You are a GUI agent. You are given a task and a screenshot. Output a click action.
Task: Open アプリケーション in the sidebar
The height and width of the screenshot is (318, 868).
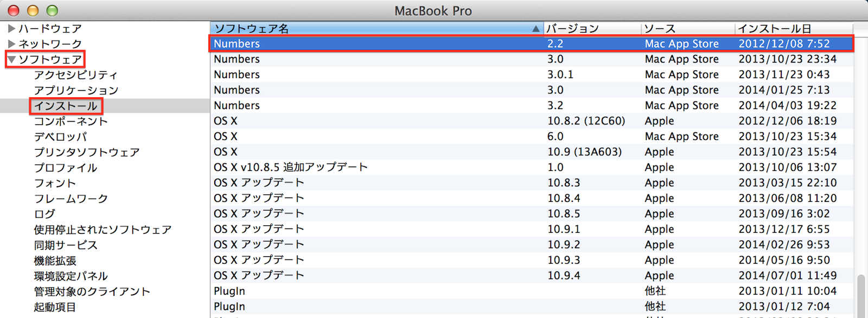[x=76, y=90]
